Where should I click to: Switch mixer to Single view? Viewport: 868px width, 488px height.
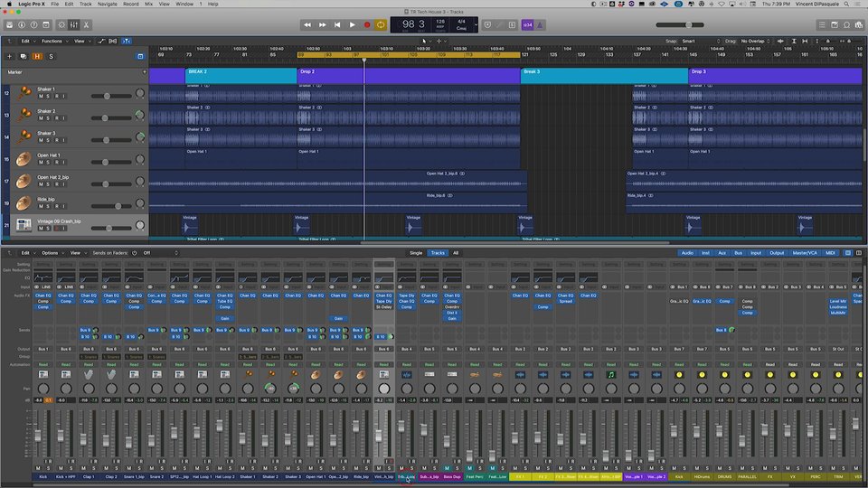coord(416,253)
